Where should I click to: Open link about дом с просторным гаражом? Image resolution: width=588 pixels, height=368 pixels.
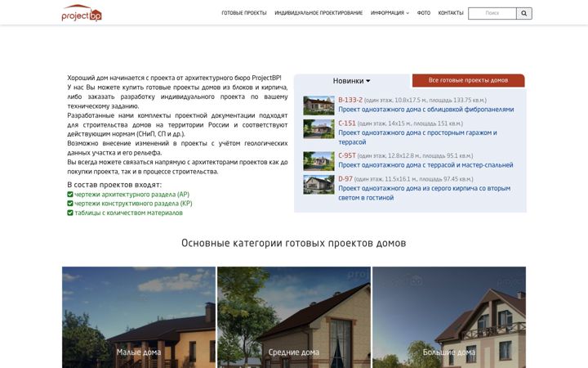coord(417,137)
